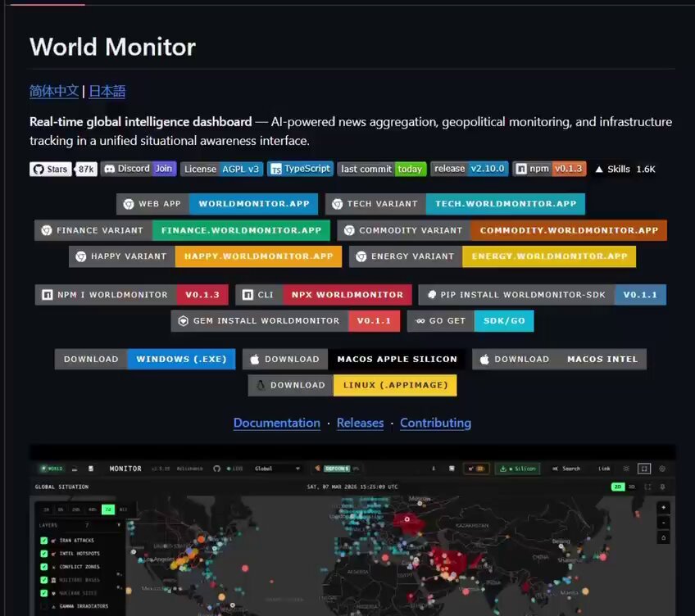Image resolution: width=695 pixels, height=616 pixels.
Task: Click the SAT, 07 MAR 2026 timestamp
Action: (x=352, y=487)
